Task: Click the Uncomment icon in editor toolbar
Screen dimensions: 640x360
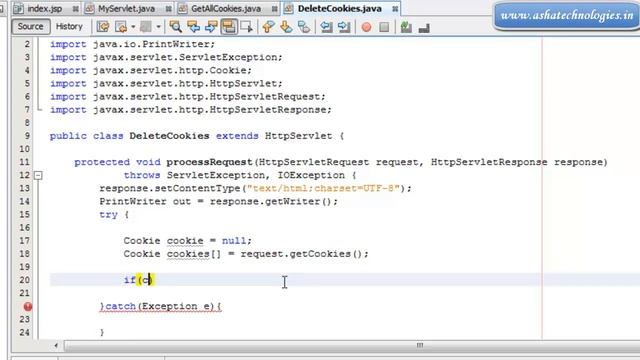Action: pyautogui.click(x=406, y=27)
